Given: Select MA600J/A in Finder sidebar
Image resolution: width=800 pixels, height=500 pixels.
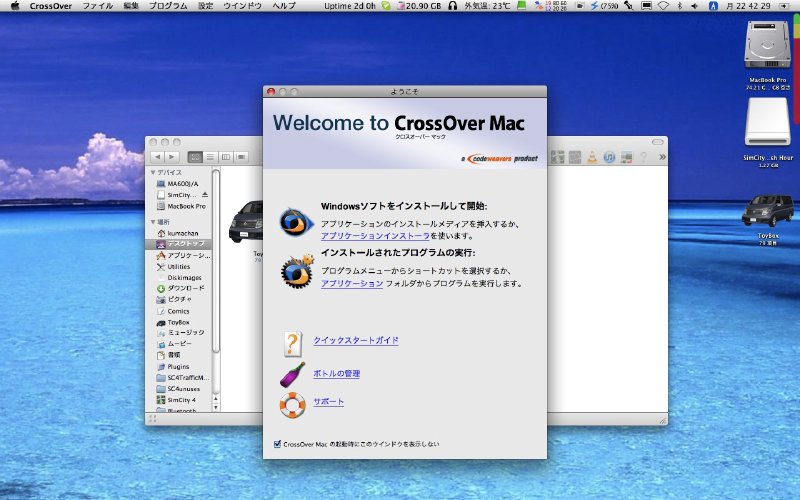Looking at the screenshot, I should [183, 184].
